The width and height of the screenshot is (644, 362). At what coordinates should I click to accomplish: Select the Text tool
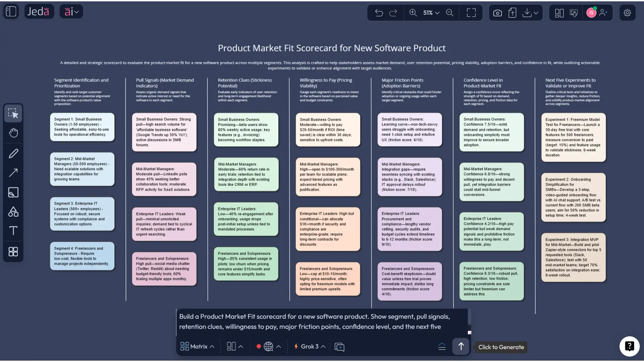pos(13,231)
